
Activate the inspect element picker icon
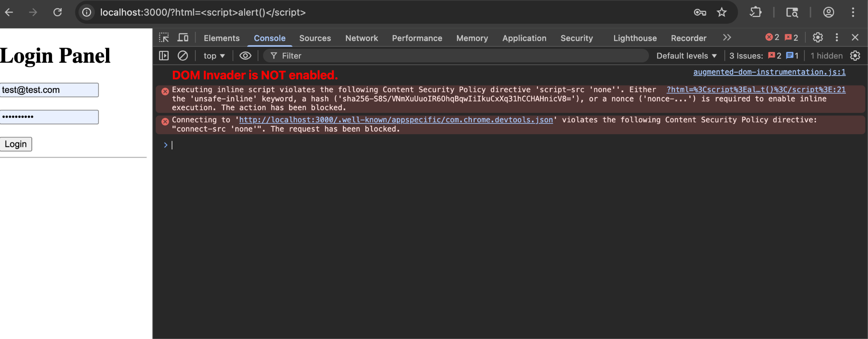coord(164,37)
